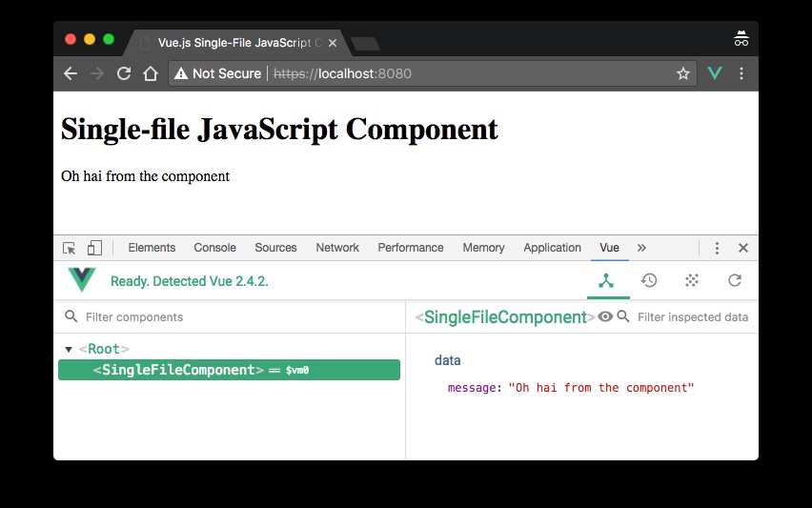Open the Sources tab
Viewport: 812px width, 508px height.
point(275,248)
